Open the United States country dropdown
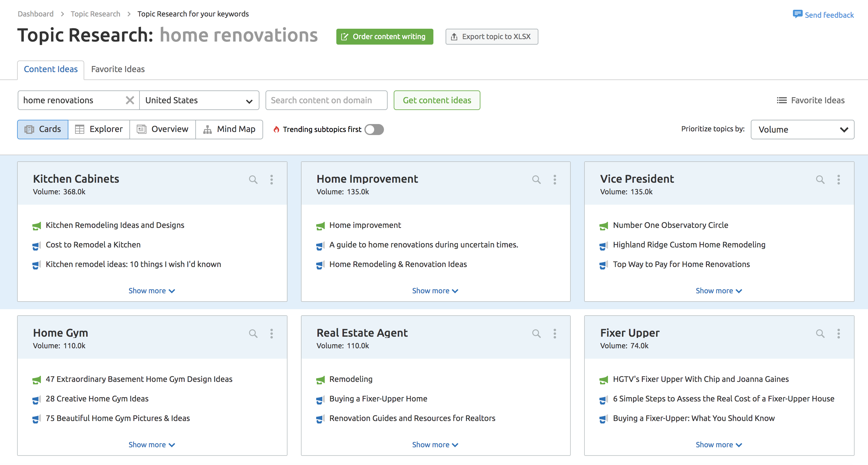Screen dimensions: 868x465 [x=199, y=101]
